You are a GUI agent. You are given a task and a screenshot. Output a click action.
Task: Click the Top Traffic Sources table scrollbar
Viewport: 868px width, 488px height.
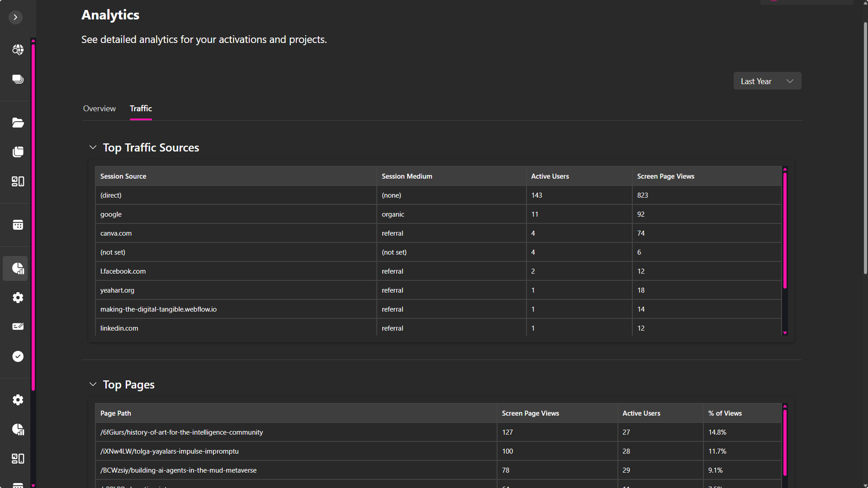[x=785, y=231]
